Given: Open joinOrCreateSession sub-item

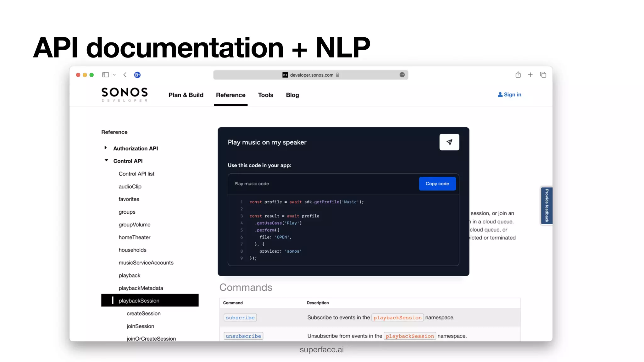Looking at the screenshot, I should click(x=151, y=339).
